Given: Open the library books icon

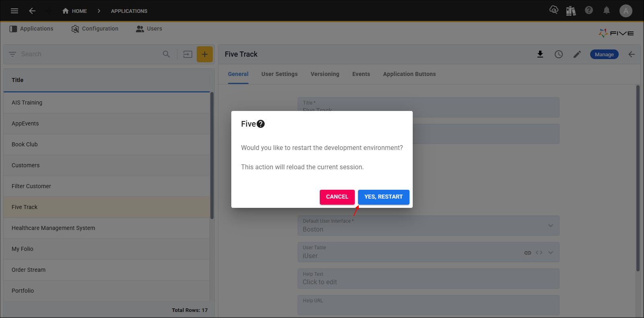Looking at the screenshot, I should (x=571, y=10).
